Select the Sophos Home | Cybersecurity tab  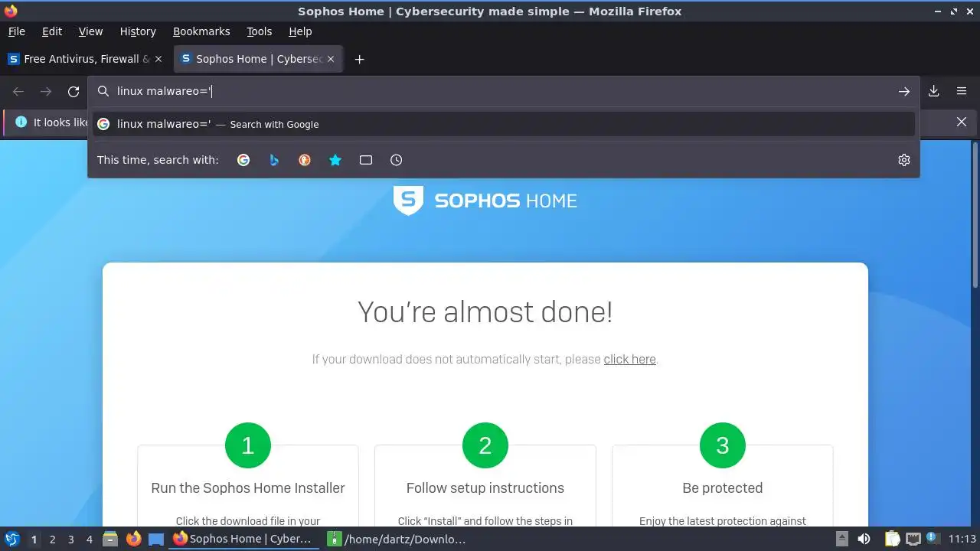tap(259, 59)
